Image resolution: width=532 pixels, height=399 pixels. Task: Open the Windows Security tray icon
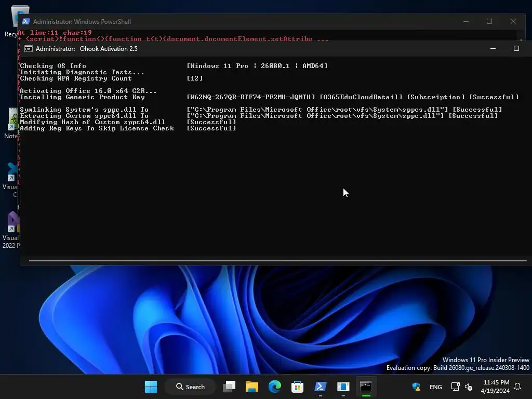point(416,387)
